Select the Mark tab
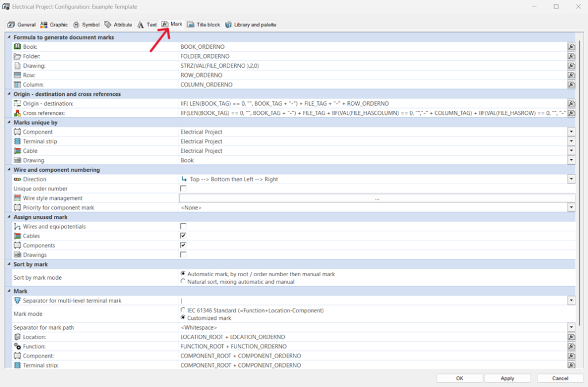588x387 pixels. [172, 24]
